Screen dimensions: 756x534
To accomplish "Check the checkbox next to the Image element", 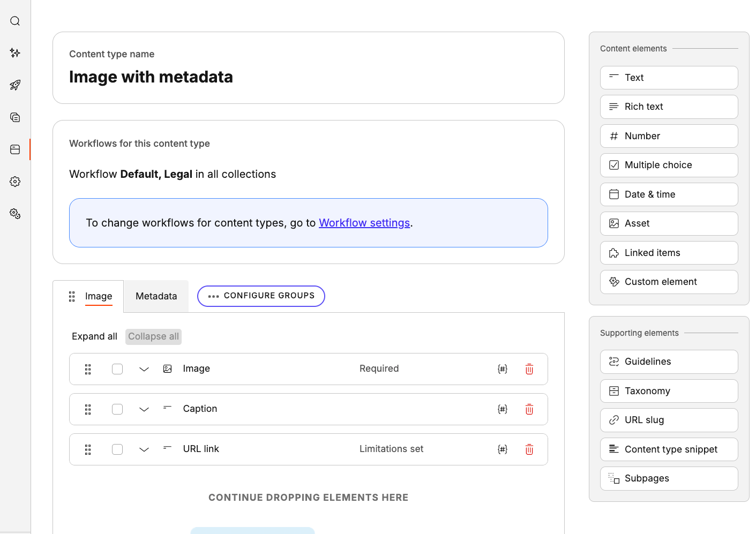I will [117, 368].
